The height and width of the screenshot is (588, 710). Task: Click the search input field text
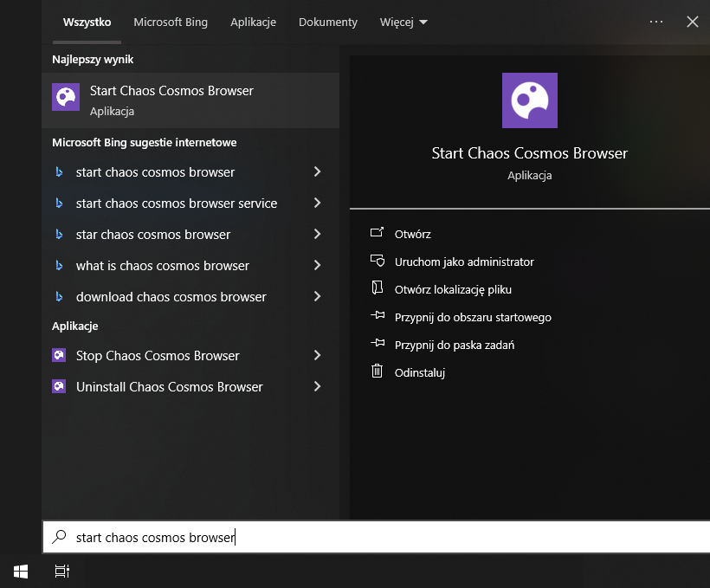155,537
